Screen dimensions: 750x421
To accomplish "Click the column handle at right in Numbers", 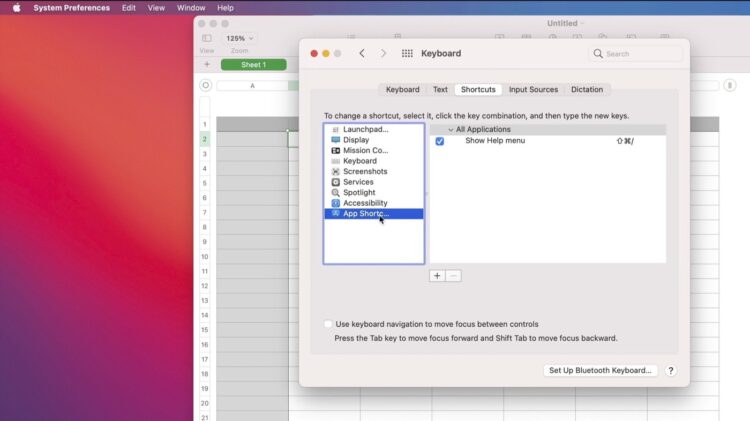I will coord(729,85).
